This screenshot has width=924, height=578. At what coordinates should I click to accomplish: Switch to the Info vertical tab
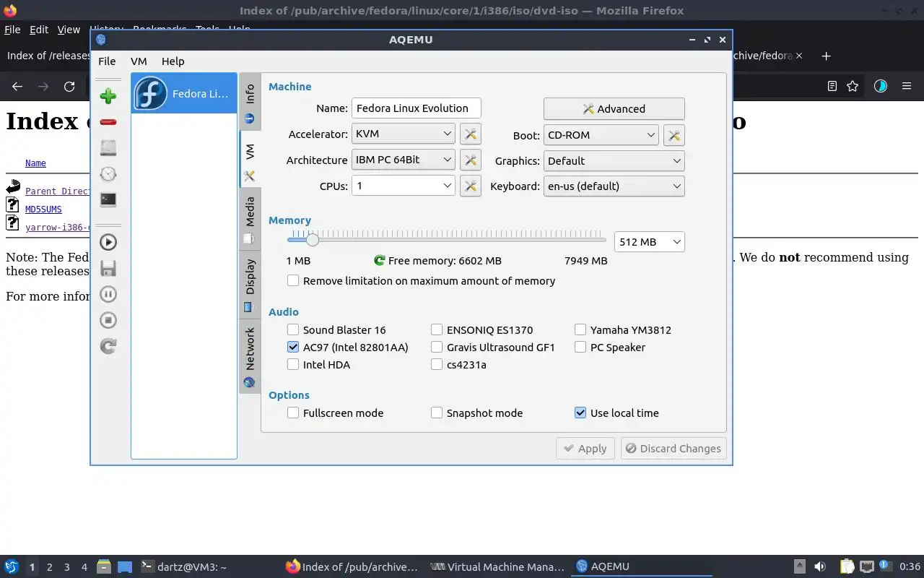click(x=250, y=102)
